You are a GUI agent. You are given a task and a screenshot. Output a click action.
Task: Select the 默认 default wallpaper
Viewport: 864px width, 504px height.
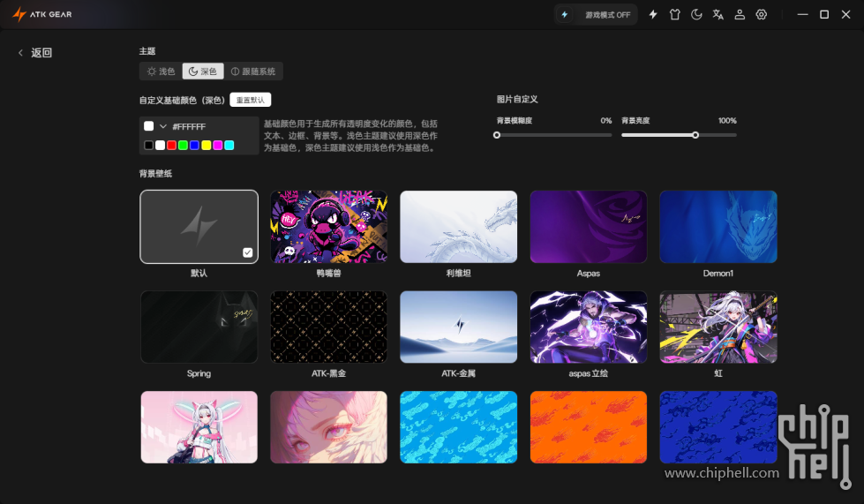(199, 227)
